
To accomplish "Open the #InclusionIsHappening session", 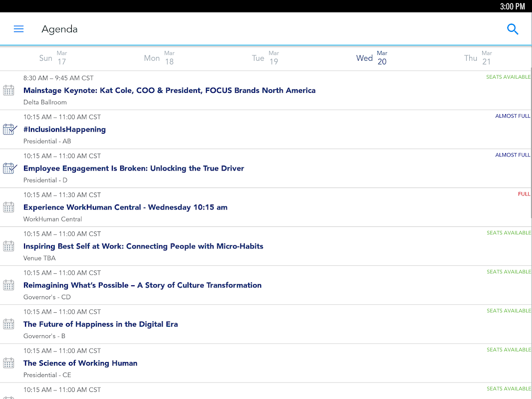I will [x=64, y=130].
